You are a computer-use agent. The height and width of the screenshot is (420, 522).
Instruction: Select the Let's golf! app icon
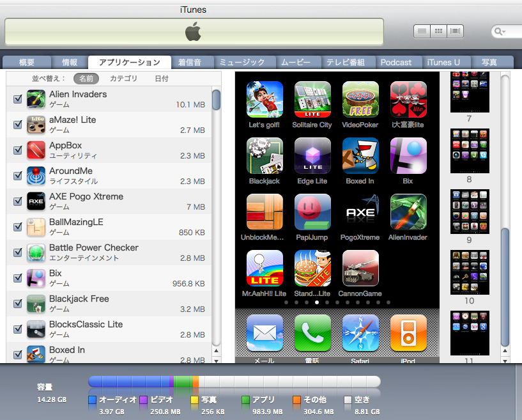[x=265, y=99]
